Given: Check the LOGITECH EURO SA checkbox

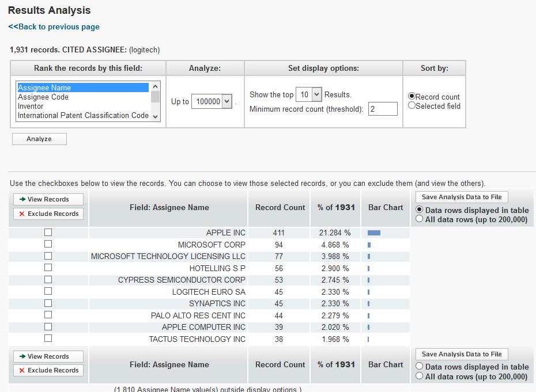Looking at the screenshot, I should point(48,291).
